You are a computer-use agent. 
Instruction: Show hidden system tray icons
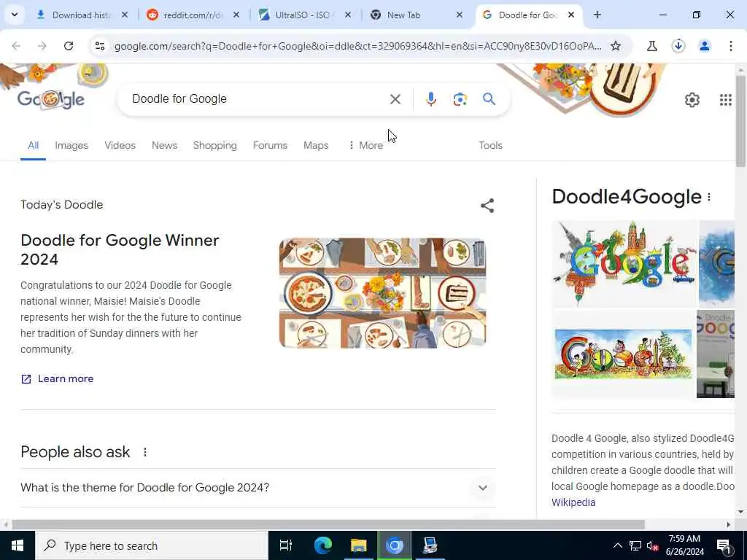pyautogui.click(x=617, y=545)
